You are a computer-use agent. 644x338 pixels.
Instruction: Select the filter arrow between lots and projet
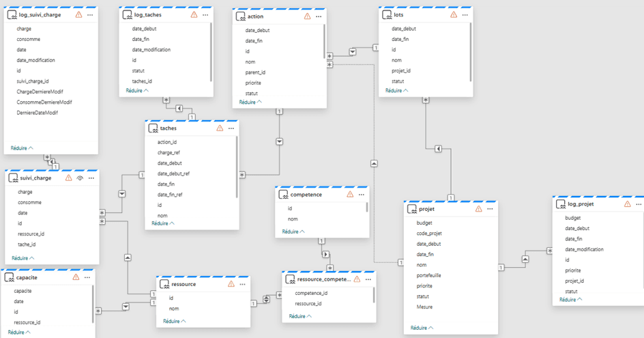[439, 148]
